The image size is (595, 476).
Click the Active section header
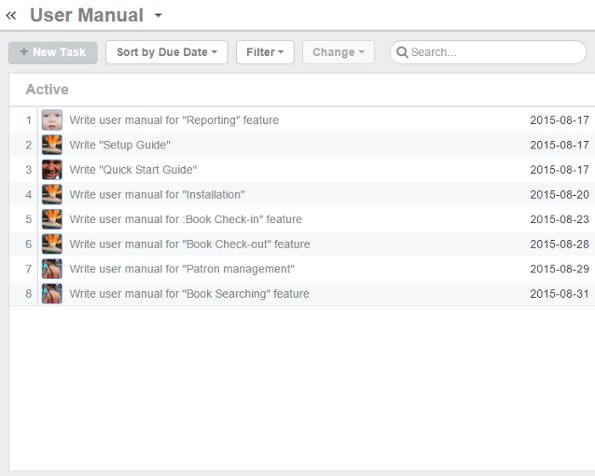pos(47,90)
